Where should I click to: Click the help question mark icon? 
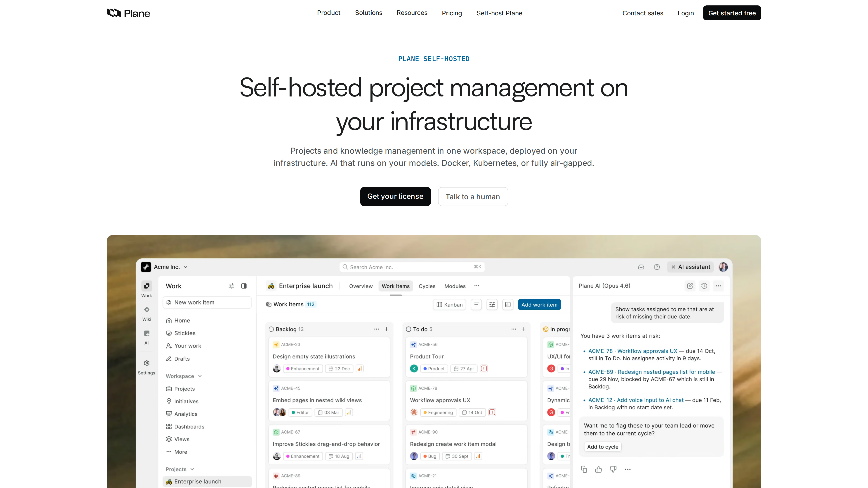coord(657,267)
